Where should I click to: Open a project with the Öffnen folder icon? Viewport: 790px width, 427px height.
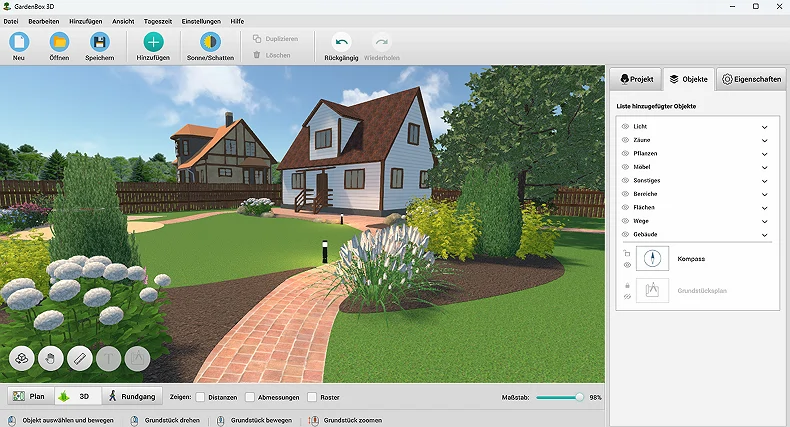click(x=59, y=42)
